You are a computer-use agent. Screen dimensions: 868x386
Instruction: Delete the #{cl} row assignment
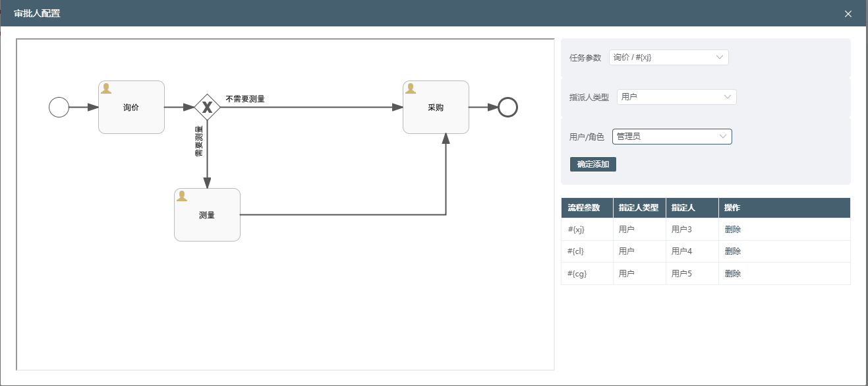coord(732,251)
